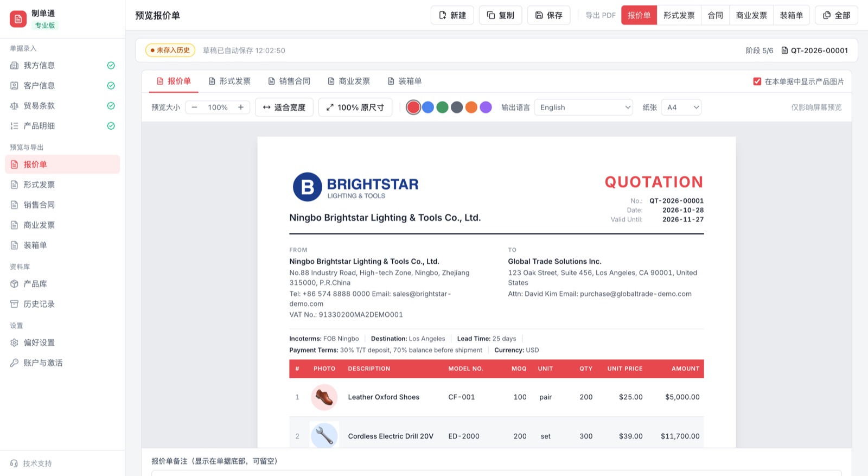Open 销售合同 preview in the sidebar
This screenshot has height=476, width=868.
point(62,205)
